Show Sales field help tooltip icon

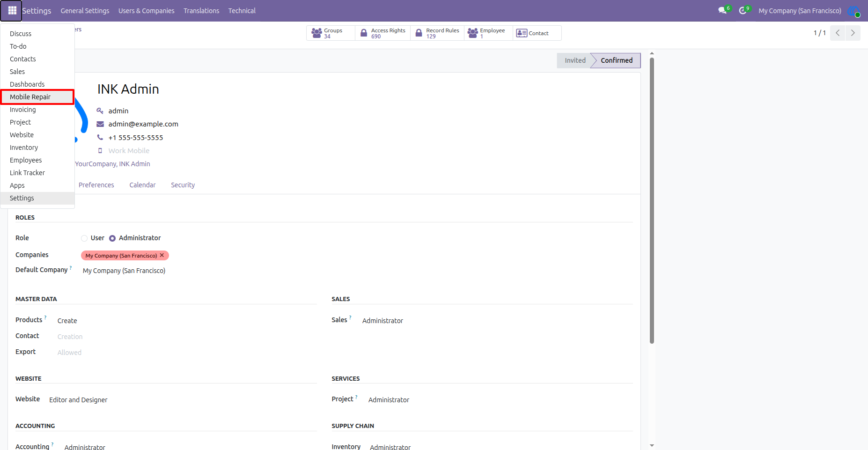(x=350, y=317)
